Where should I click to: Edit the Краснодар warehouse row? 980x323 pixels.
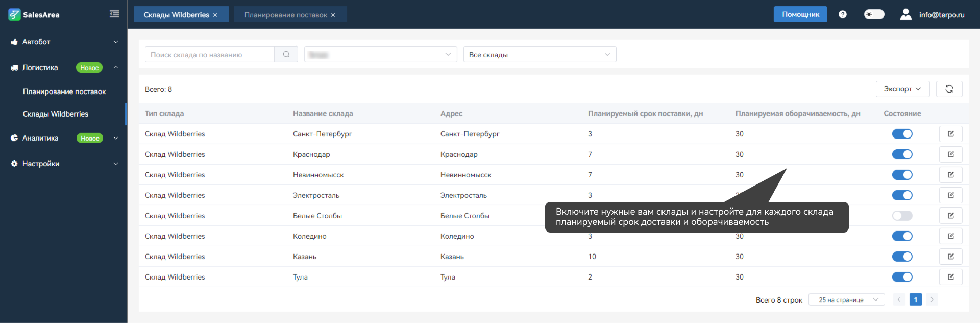(x=951, y=154)
